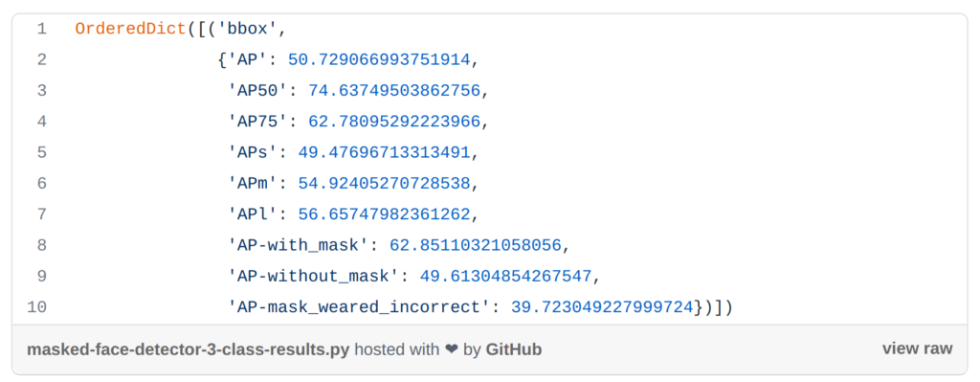Select line number 5

click(x=41, y=152)
